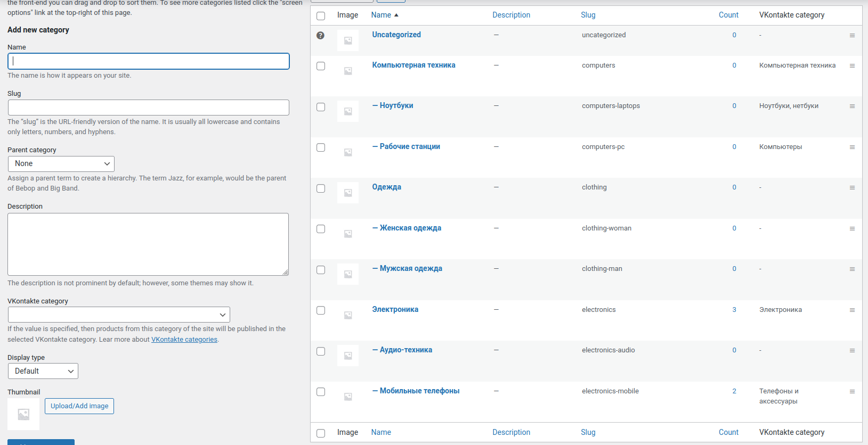
Task: Click the image placeholder for Одежда
Action: [x=348, y=193]
